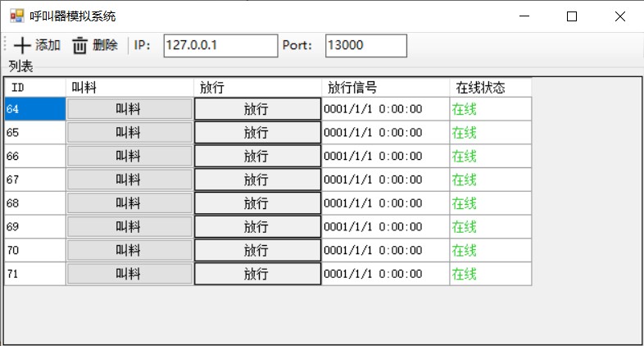Image resolution: width=644 pixels, height=346 pixels.
Task: Focus the Port number field
Action: point(366,46)
